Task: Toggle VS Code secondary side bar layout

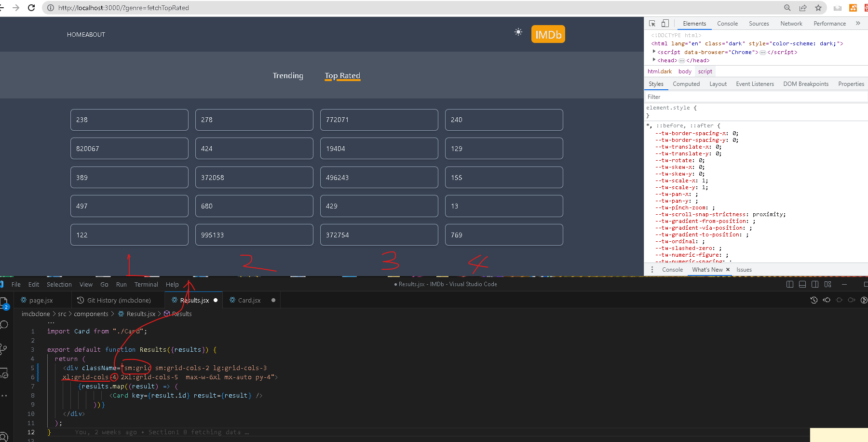Action: click(815, 284)
